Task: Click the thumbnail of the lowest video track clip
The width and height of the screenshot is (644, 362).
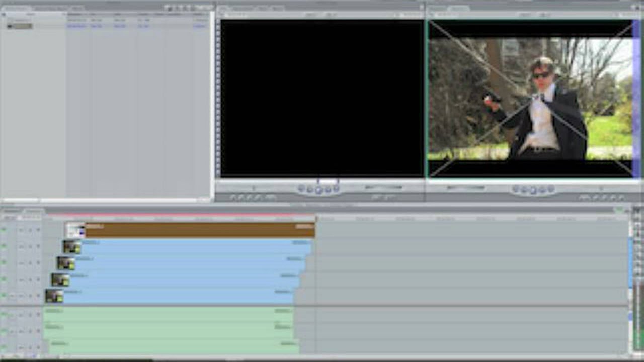Action: (x=54, y=296)
